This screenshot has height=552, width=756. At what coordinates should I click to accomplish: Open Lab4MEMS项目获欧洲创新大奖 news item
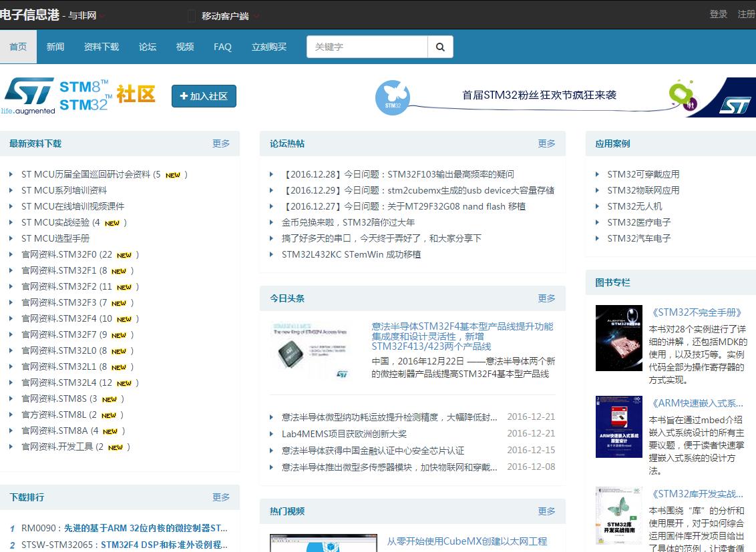coord(344,433)
